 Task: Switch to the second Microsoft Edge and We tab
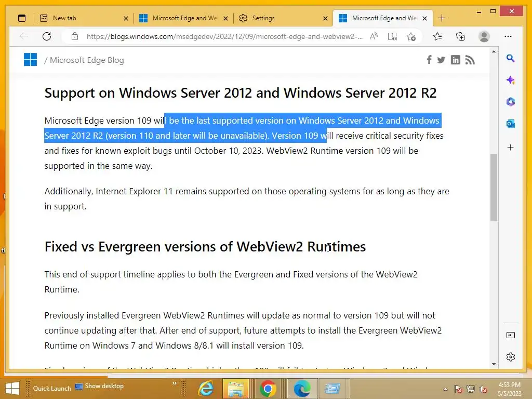(184, 18)
